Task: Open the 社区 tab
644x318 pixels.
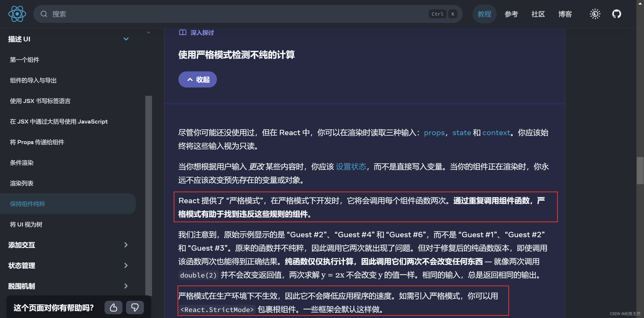Action: [538, 14]
